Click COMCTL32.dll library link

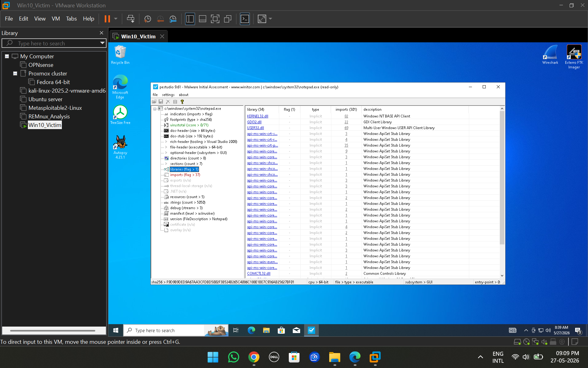coord(259,274)
